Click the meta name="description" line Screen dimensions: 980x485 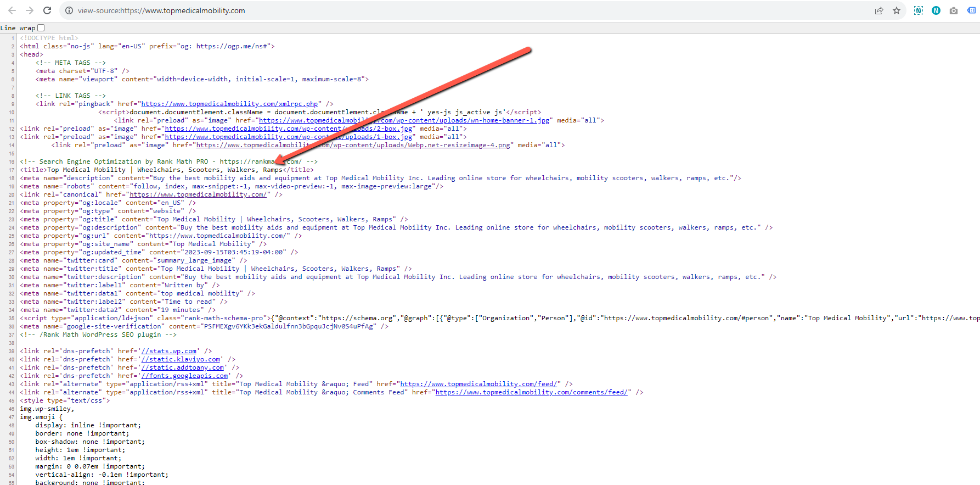coord(381,178)
